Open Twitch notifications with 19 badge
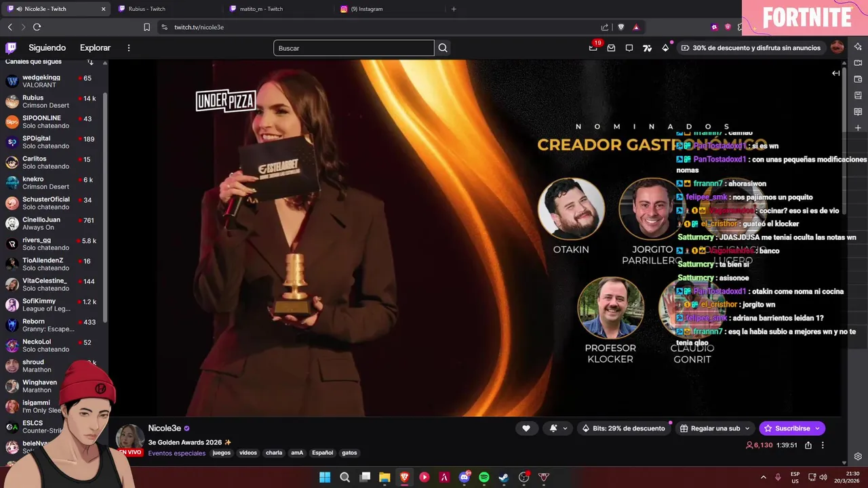This screenshot has width=868, height=488. coord(593,47)
